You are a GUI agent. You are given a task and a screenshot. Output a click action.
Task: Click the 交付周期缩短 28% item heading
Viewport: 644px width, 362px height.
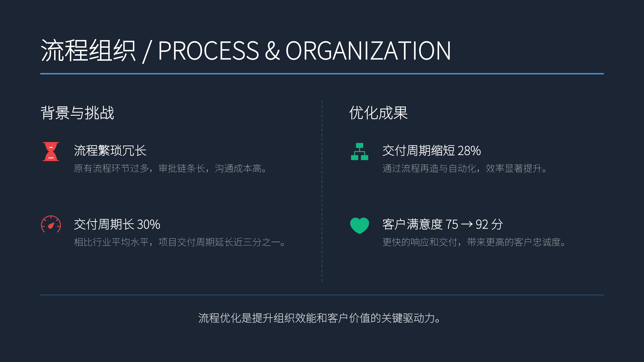tap(432, 150)
